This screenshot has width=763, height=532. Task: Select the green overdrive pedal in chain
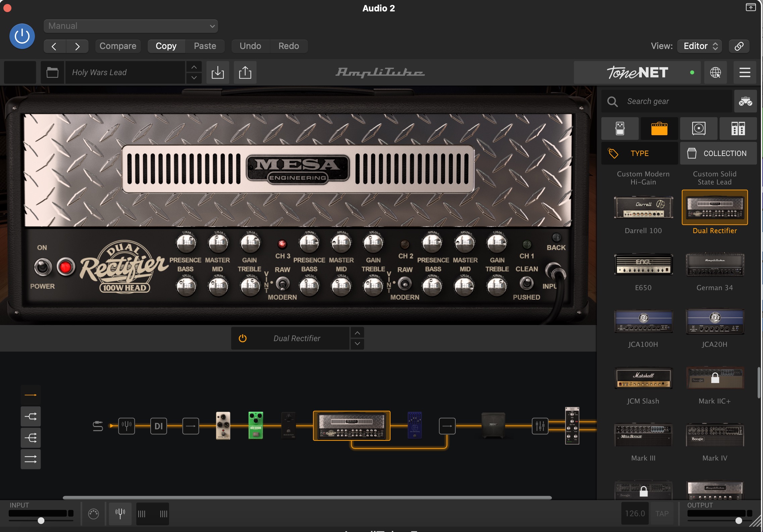(256, 425)
